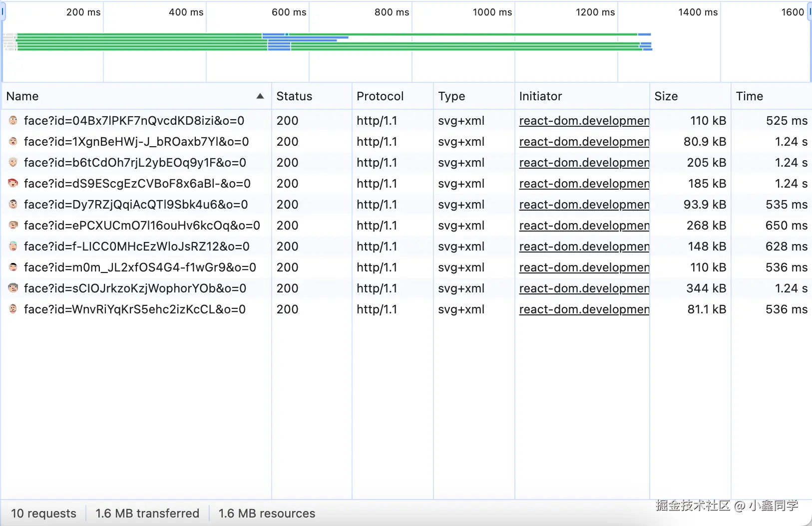Click the avatar icon for face?id=ePCXUCmO7l16ouHv6kcOq

(x=13, y=226)
